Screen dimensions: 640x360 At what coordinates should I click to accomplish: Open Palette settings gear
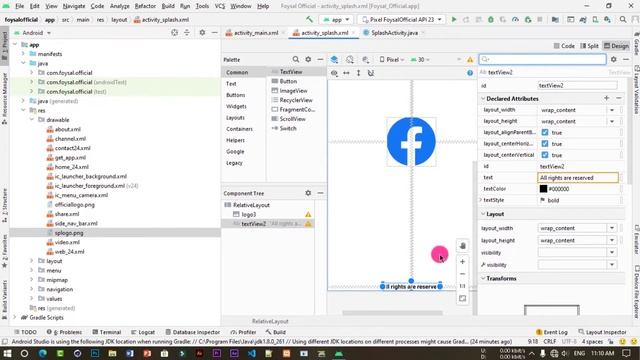pos(308,60)
